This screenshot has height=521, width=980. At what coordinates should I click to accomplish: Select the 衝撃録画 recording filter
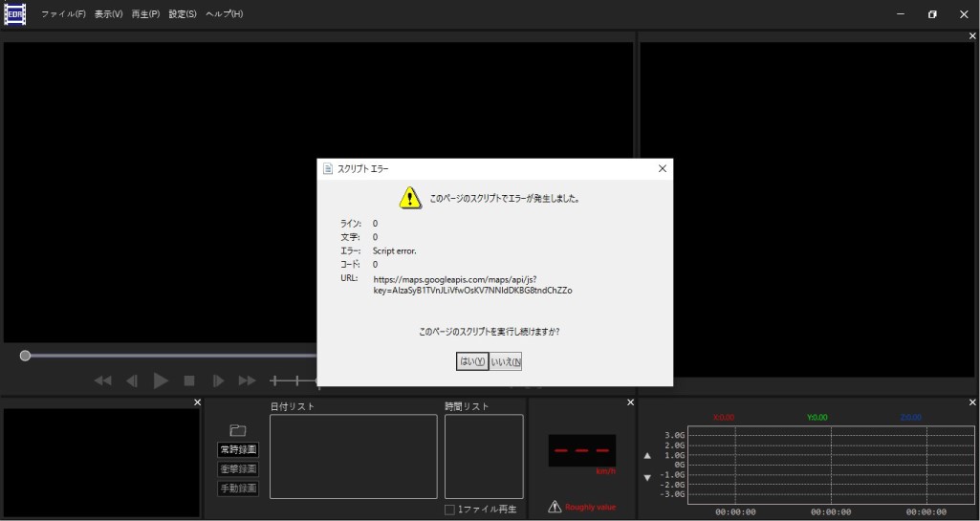pos(238,469)
